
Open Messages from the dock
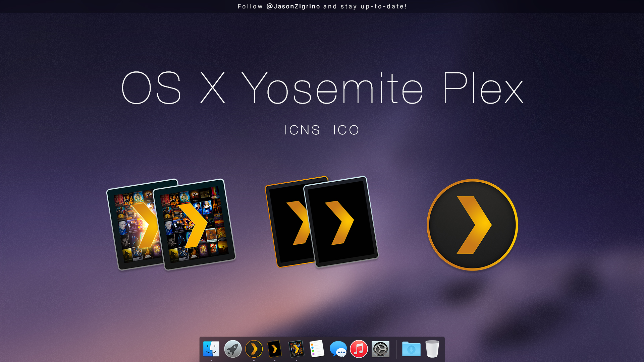(339, 349)
